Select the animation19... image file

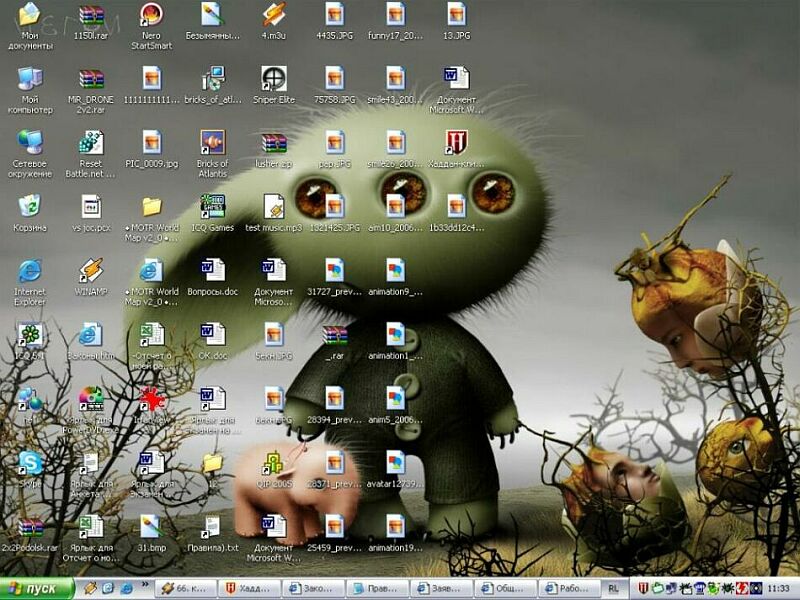pyautogui.click(x=395, y=528)
